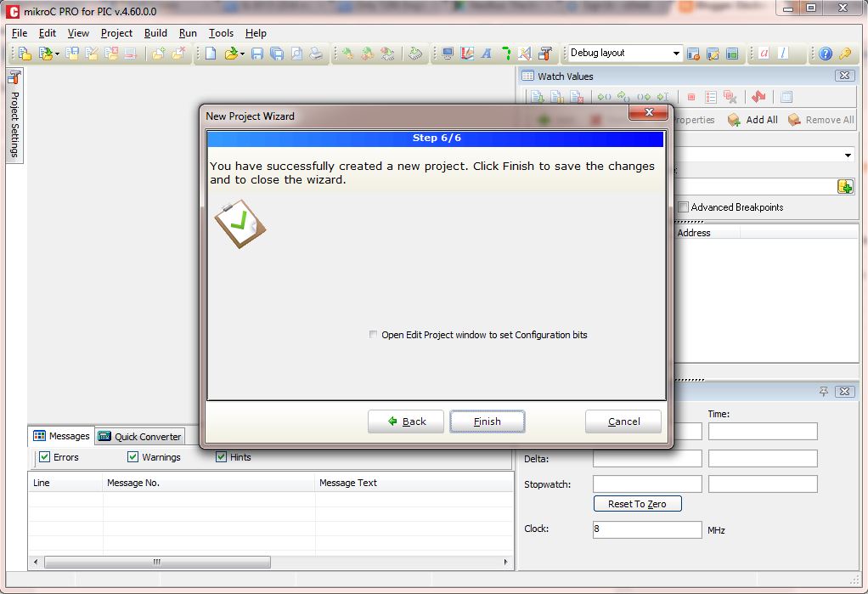
Task: Click the Messages horizontal scrollbar thumb
Action: click(x=157, y=562)
